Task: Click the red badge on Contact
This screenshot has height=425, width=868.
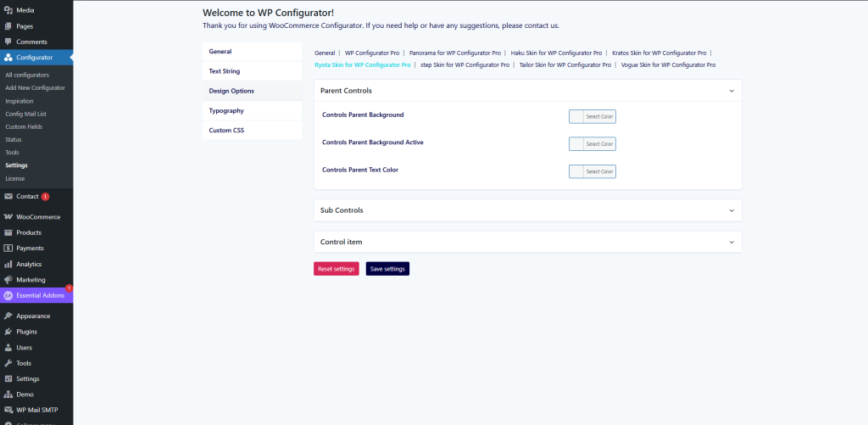Action: point(46,196)
